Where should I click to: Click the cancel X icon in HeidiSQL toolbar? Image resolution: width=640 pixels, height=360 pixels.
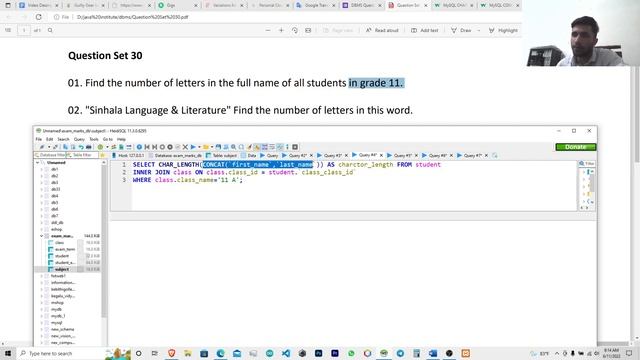click(x=185, y=147)
